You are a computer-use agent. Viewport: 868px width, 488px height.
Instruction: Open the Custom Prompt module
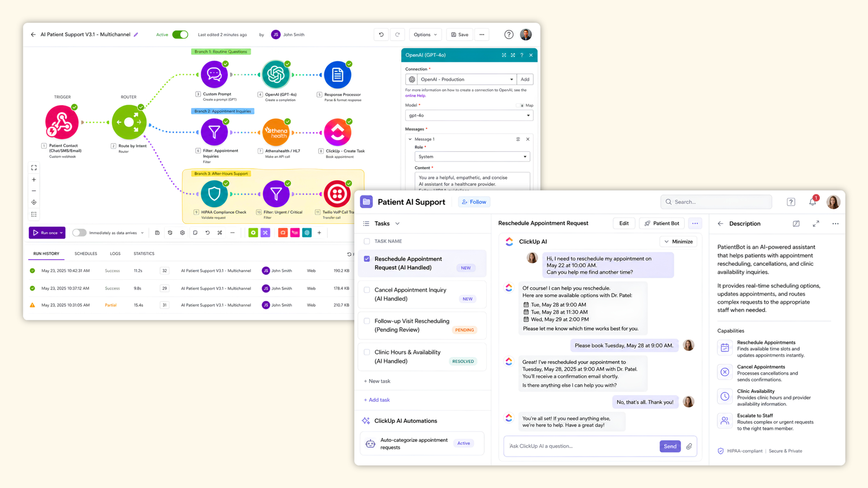pos(214,75)
